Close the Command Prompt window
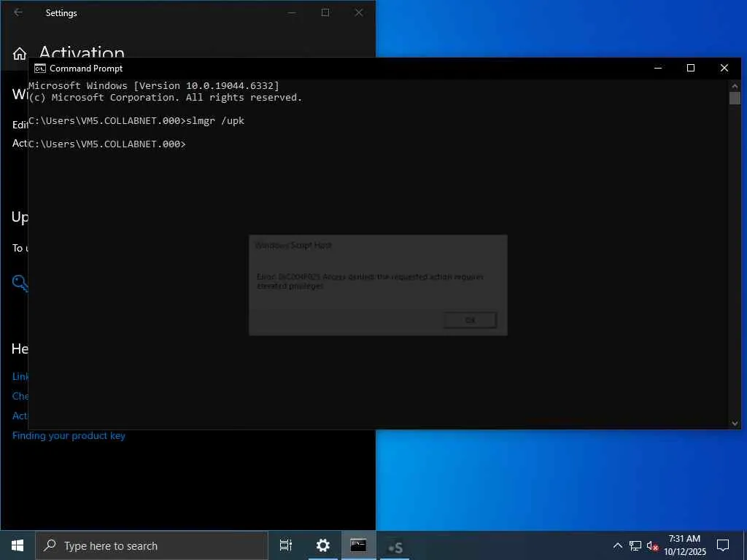Image resolution: width=747 pixels, height=560 pixels. pyautogui.click(x=724, y=68)
